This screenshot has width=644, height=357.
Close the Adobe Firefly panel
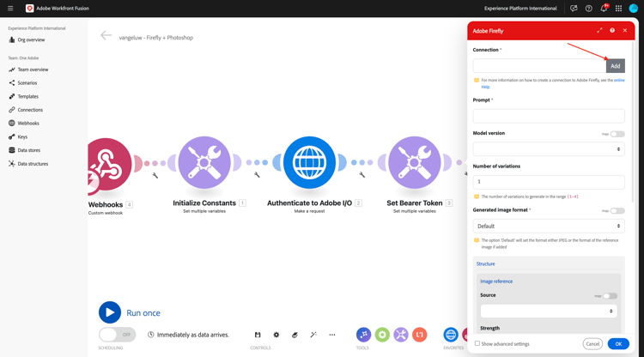[x=625, y=30]
